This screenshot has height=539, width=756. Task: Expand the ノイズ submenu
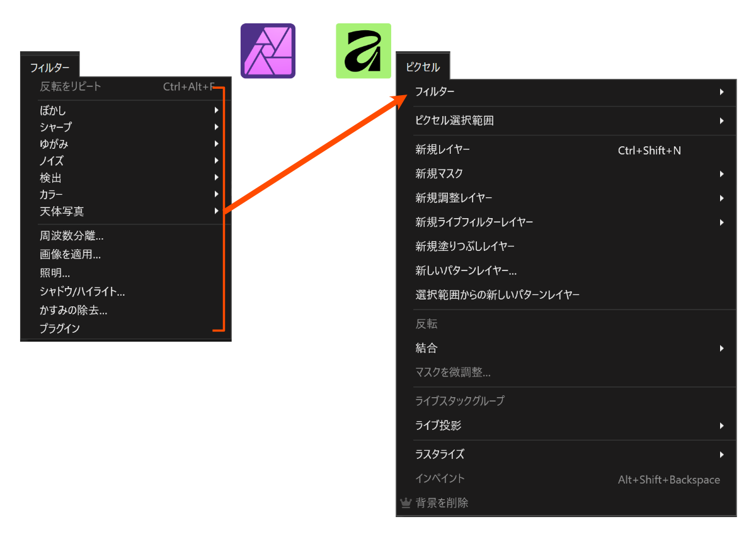click(217, 161)
